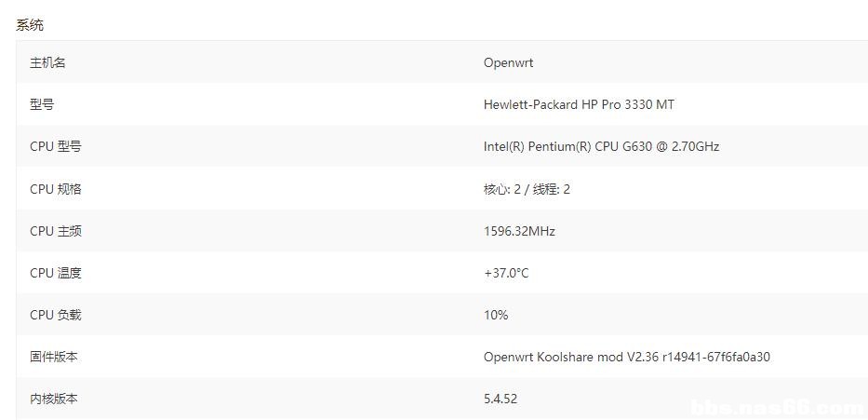
Task: Click the 10% CPU load value
Action: 496,315
